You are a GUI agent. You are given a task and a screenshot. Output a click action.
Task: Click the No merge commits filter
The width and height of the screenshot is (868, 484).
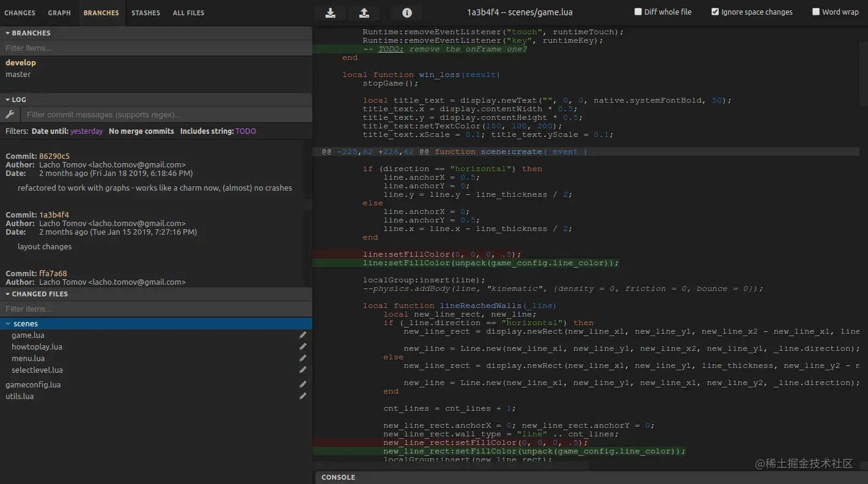[x=141, y=131]
